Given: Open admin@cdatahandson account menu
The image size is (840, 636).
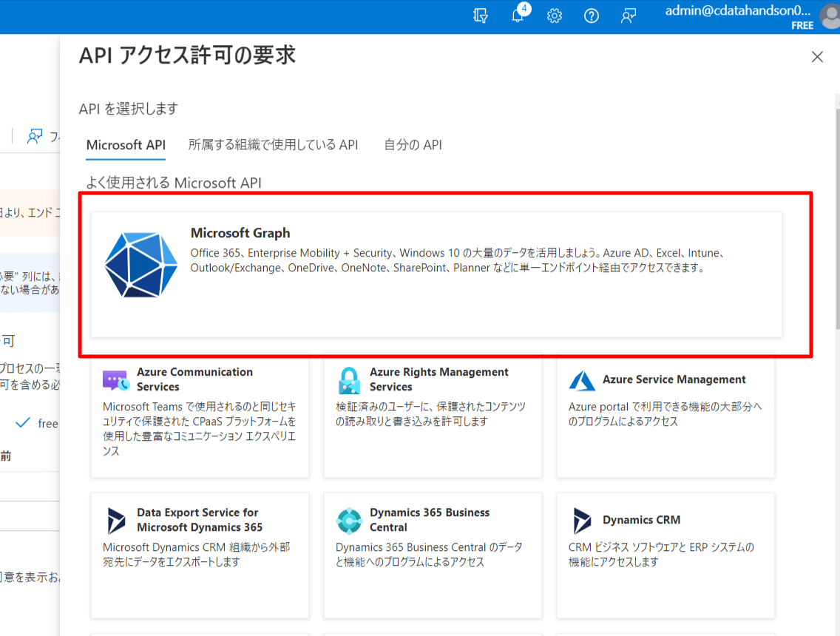Looking at the screenshot, I should tap(738, 10).
